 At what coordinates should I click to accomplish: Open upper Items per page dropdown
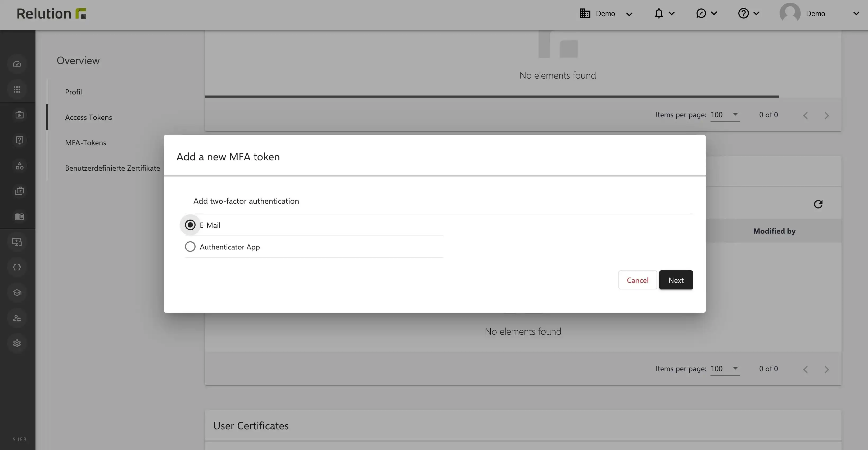725,115
